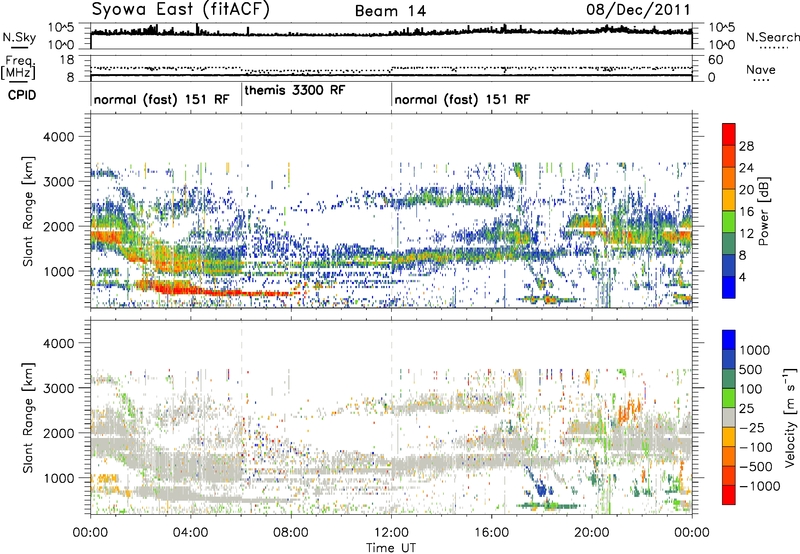Click the '60' Nave axis value
Viewport: 800px width, 554px height.
pos(716,60)
